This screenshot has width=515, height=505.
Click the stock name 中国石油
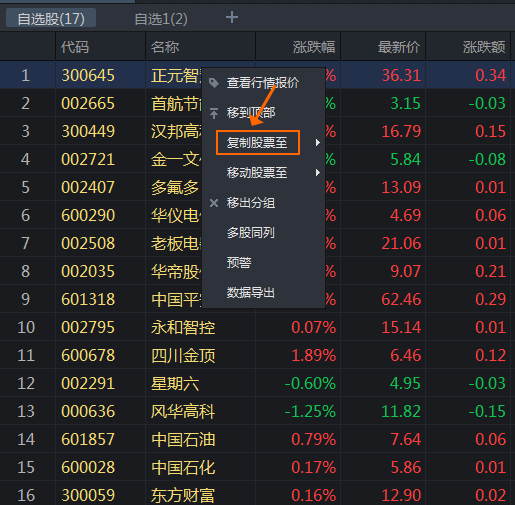[x=183, y=439]
